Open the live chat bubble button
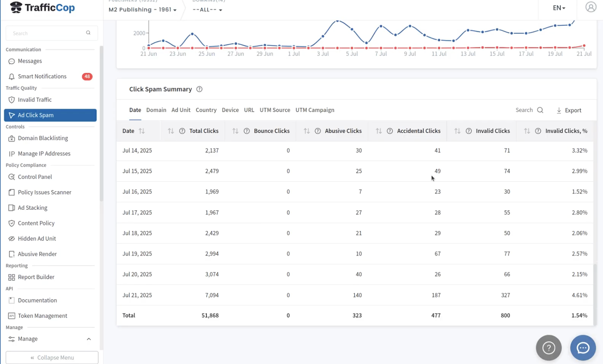Image resolution: width=603 pixels, height=364 pixels. tap(583, 348)
